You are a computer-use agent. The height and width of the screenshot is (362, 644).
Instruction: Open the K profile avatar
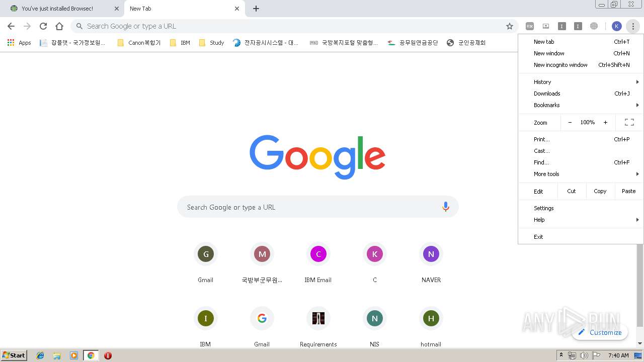pyautogui.click(x=617, y=26)
